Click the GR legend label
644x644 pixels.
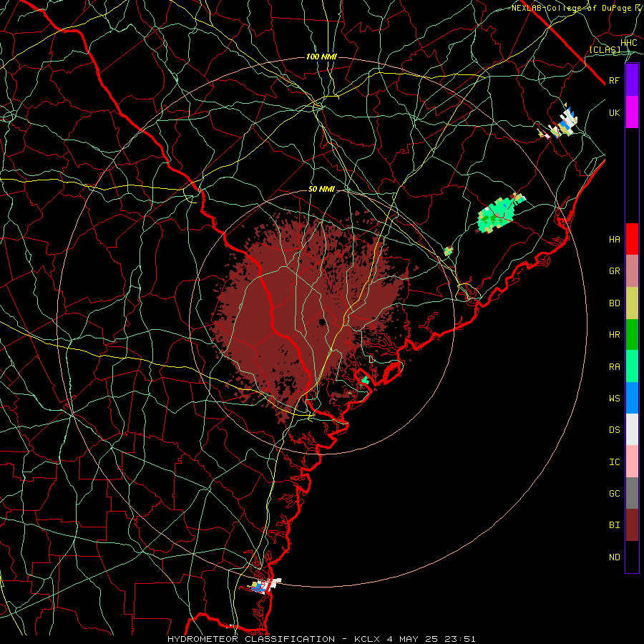(614, 271)
